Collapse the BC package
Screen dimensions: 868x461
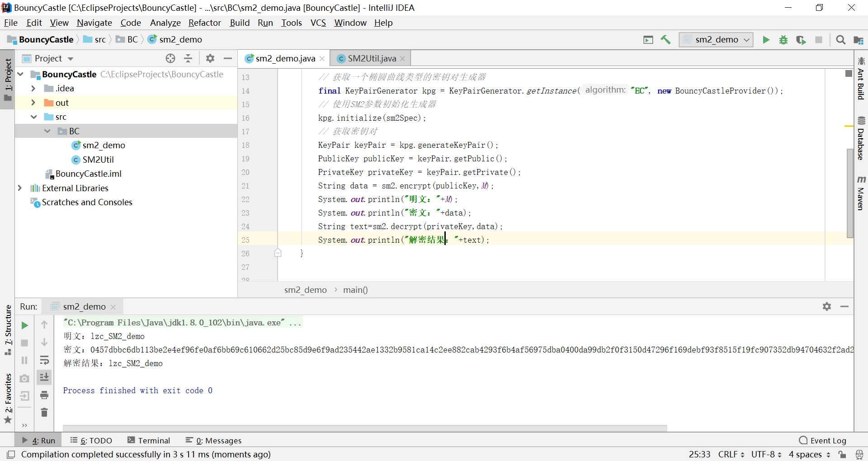pyautogui.click(x=47, y=131)
